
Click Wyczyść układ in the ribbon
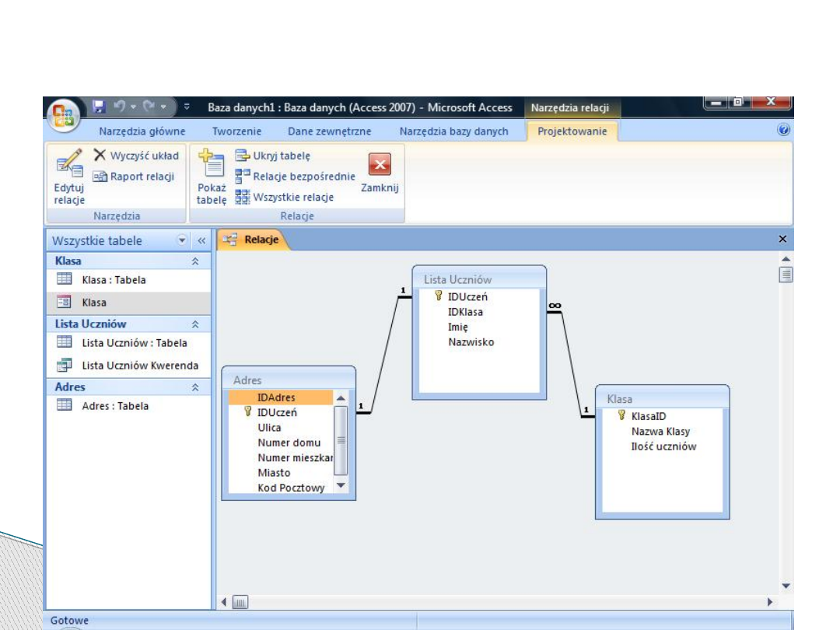[x=136, y=156]
